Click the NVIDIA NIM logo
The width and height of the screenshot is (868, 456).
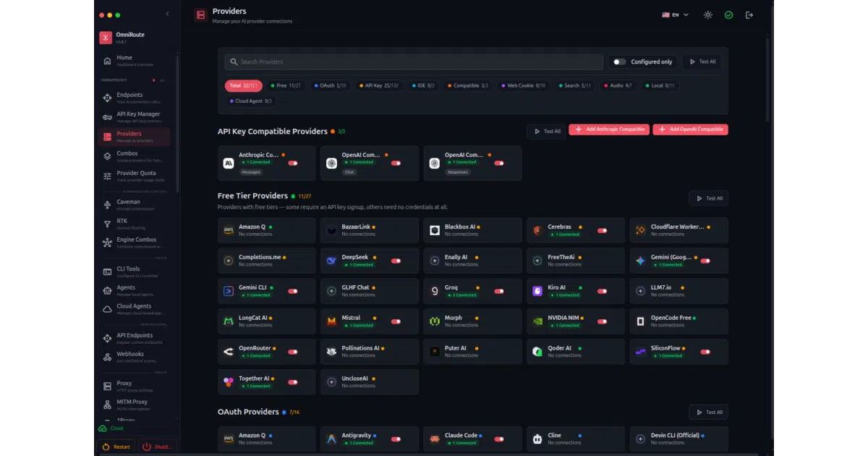[x=537, y=321]
